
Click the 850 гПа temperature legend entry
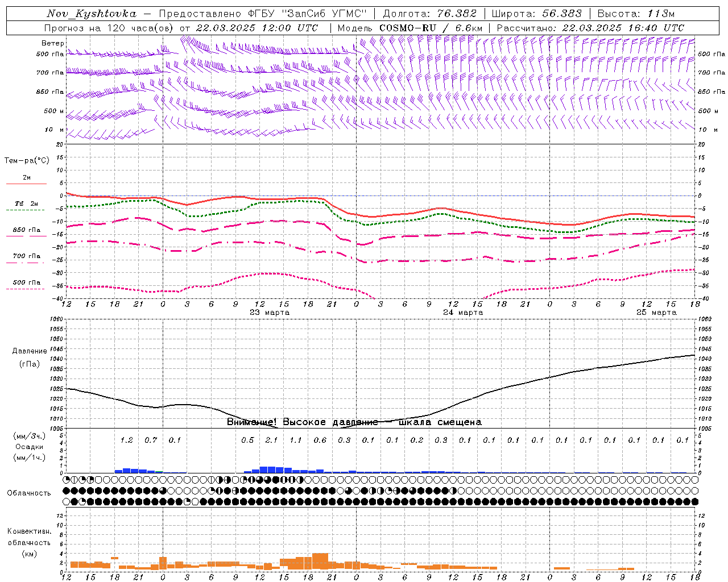click(27, 230)
